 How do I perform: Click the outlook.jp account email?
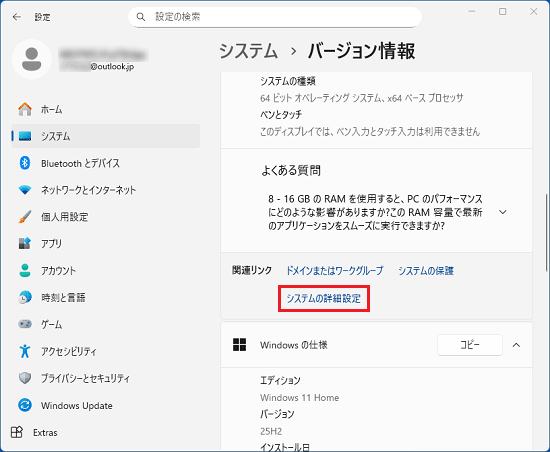[96, 66]
